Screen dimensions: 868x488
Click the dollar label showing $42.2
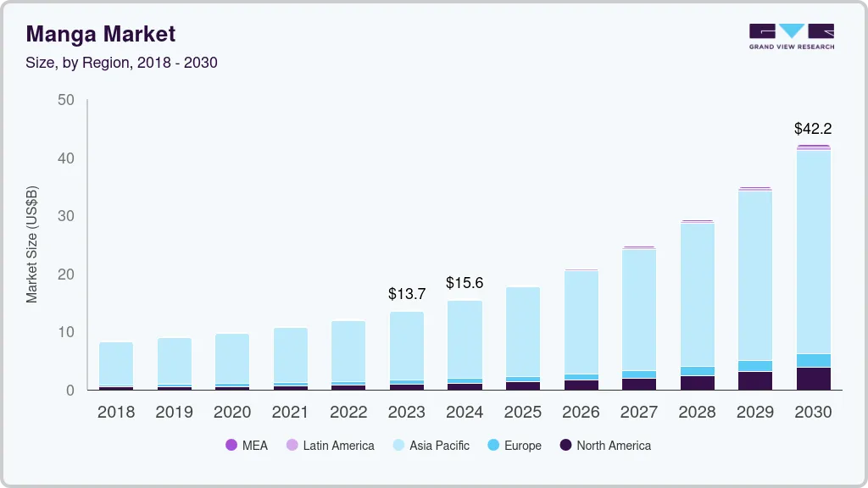[x=812, y=129]
